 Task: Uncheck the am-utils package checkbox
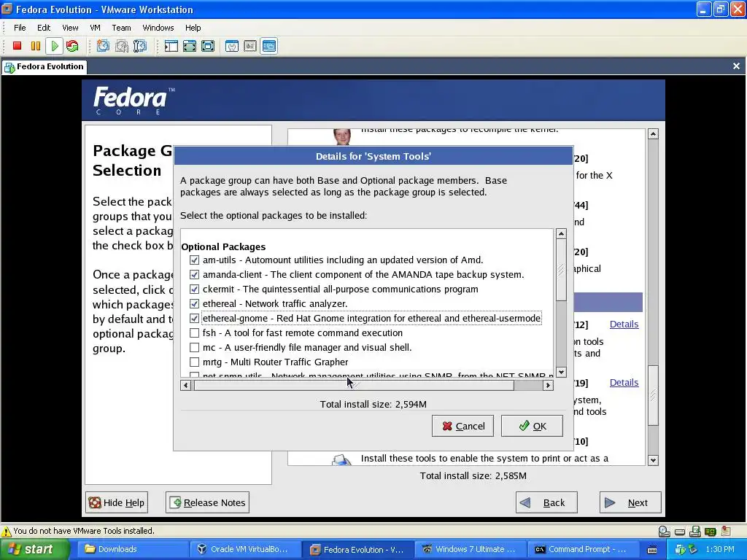coord(194,260)
